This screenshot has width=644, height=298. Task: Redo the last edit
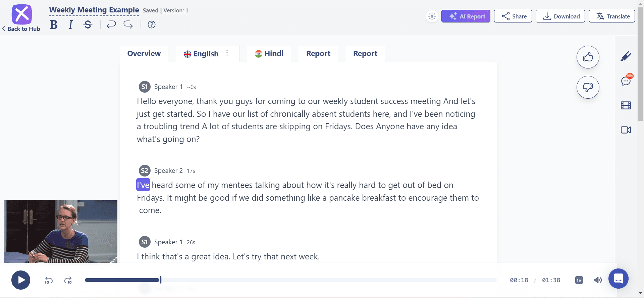(x=128, y=24)
